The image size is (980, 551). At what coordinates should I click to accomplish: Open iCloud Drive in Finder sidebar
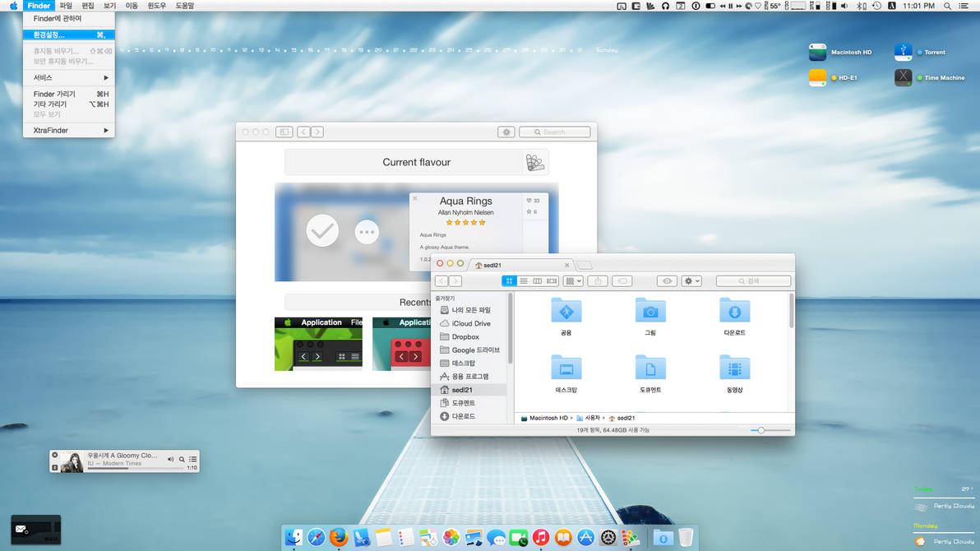click(465, 323)
